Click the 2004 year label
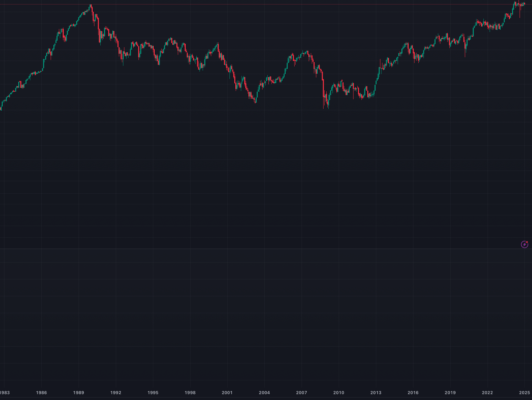 tap(265, 392)
